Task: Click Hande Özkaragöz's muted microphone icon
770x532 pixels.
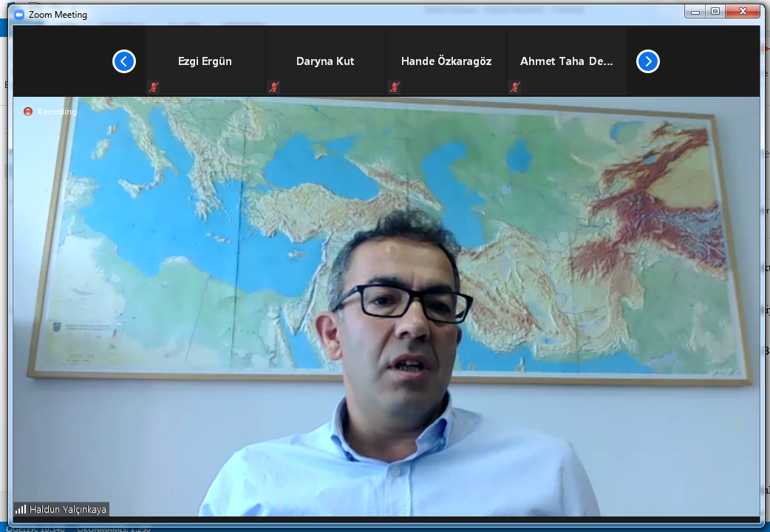Action: pos(395,87)
